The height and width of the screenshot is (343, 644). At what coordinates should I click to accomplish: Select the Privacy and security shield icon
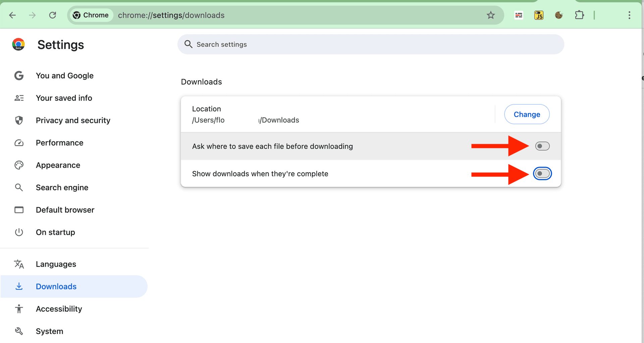[x=19, y=120]
